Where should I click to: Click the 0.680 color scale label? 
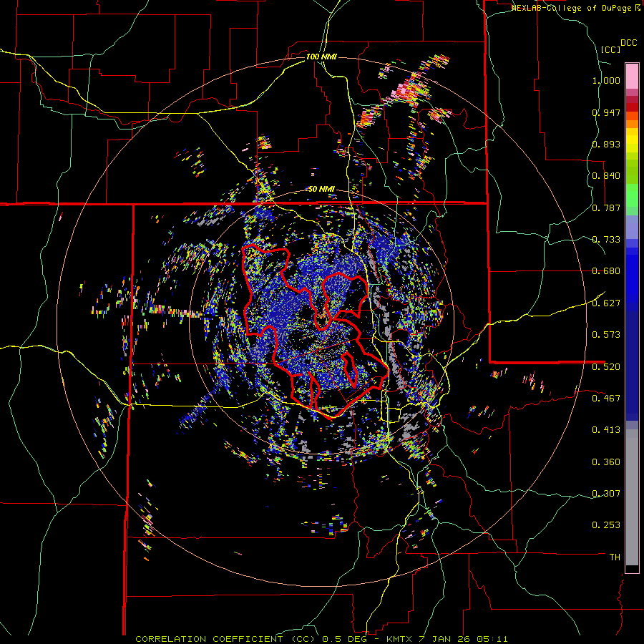pyautogui.click(x=606, y=271)
